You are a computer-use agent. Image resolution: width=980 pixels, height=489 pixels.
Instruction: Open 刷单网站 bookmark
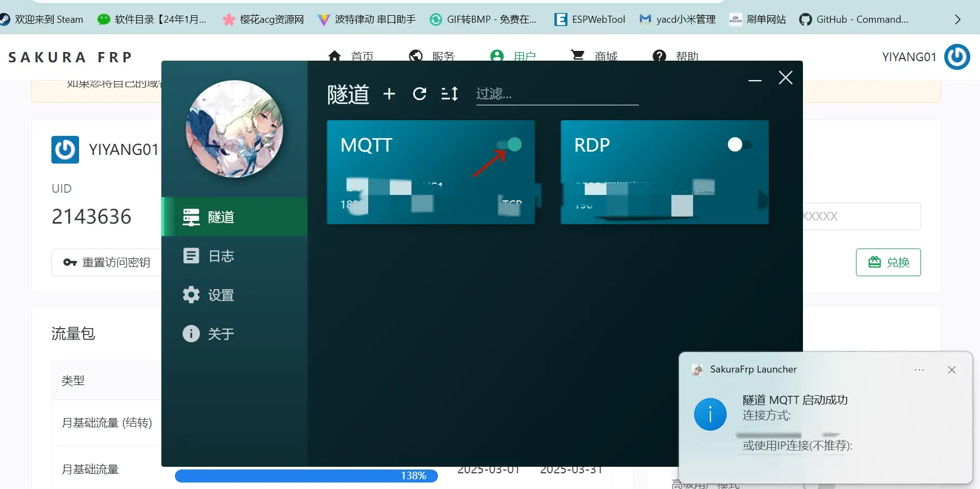click(757, 19)
